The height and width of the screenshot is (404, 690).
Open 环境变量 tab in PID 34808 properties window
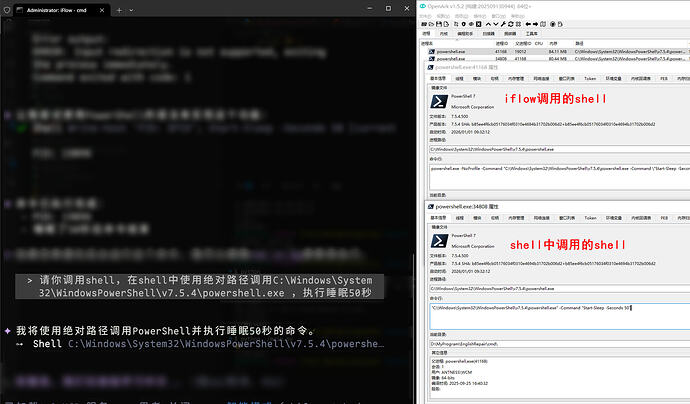point(614,218)
